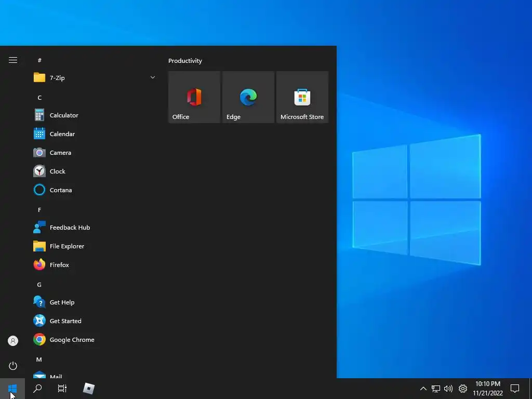Launch the Camera app
Screen dimensions: 532x399
95,153
